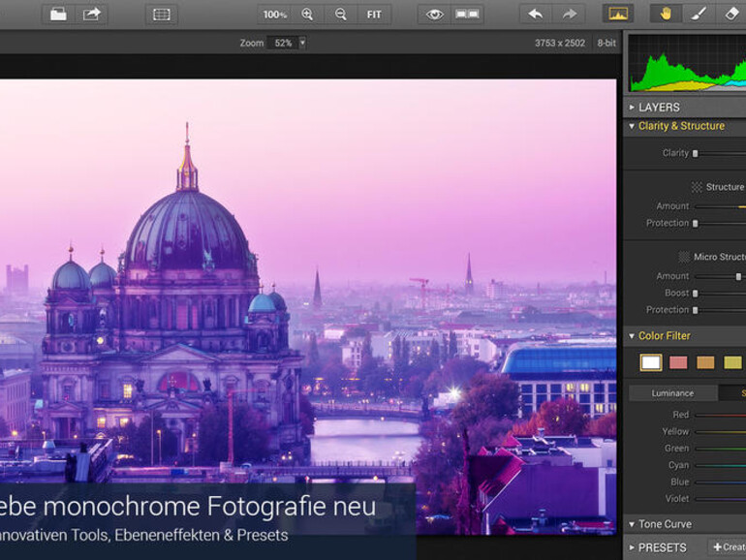Click the FIT zoom button
Image resolution: width=746 pixels, height=560 pixels.
tap(373, 15)
